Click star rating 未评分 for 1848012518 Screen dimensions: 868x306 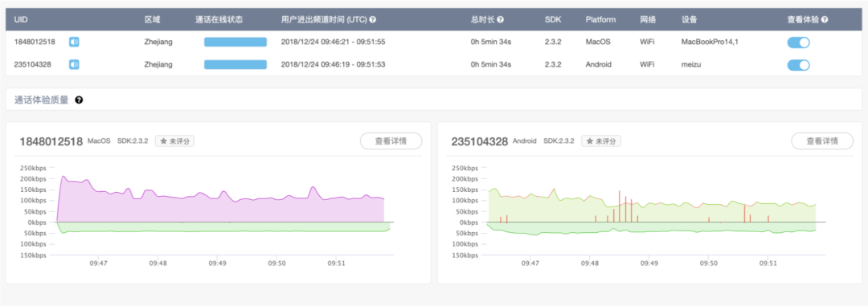(x=174, y=141)
